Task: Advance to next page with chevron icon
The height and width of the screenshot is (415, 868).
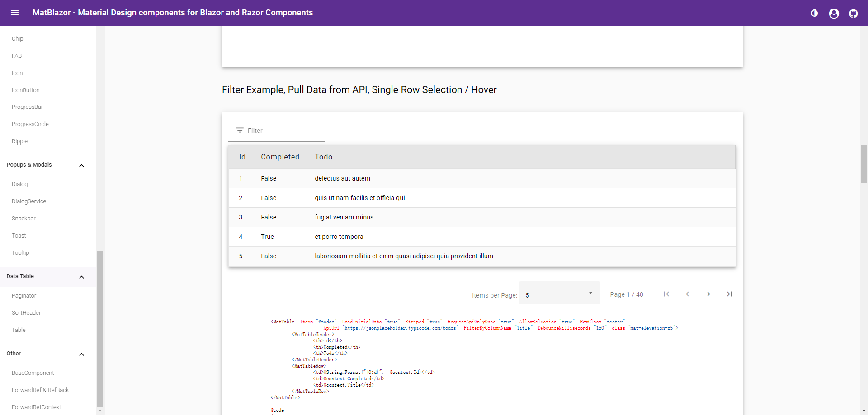Action: [x=708, y=294]
